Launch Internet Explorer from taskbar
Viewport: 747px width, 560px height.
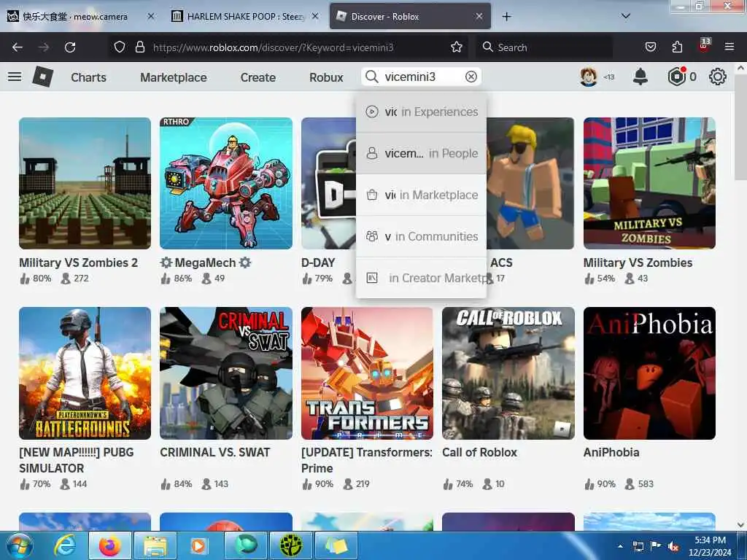tap(64, 545)
